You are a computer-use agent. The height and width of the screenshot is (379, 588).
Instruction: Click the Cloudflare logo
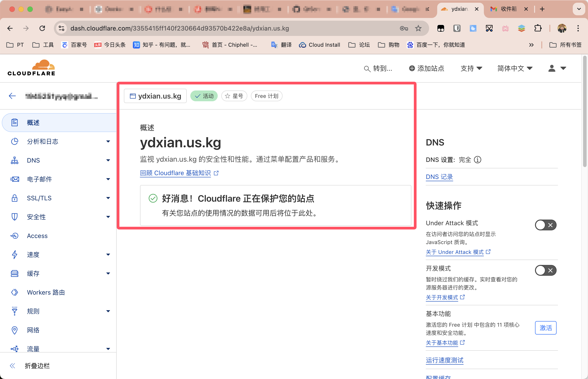click(x=31, y=68)
